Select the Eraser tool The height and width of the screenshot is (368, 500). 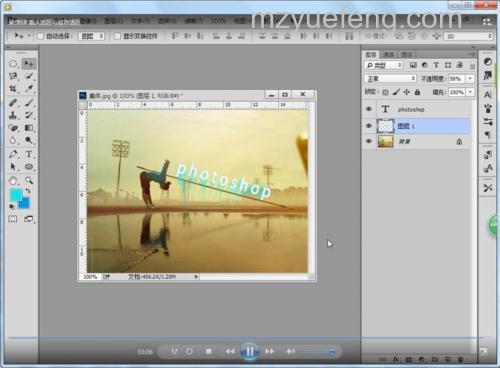point(13,128)
